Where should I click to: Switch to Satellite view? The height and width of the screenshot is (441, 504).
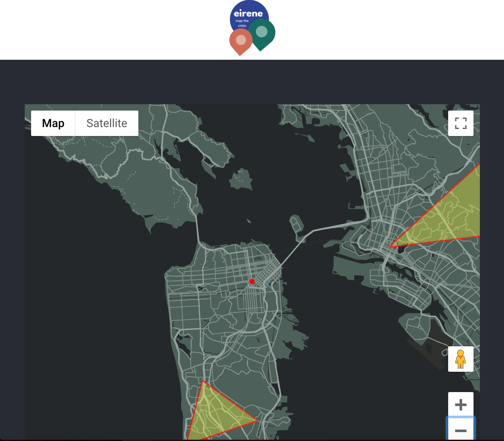click(x=107, y=123)
